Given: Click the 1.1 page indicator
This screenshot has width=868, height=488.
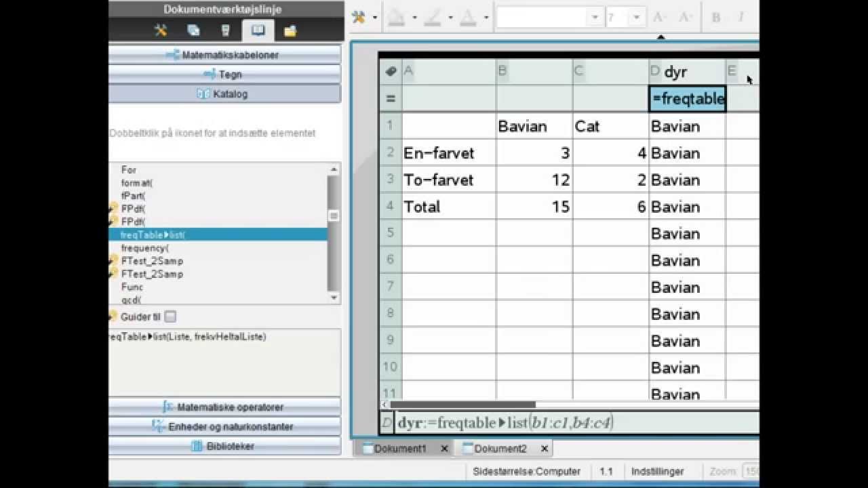Looking at the screenshot, I should pos(606,471).
